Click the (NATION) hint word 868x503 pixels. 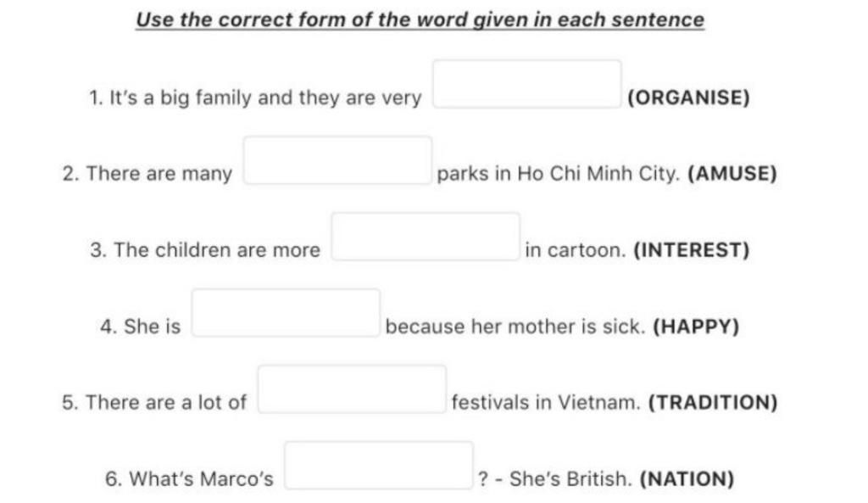point(687,478)
